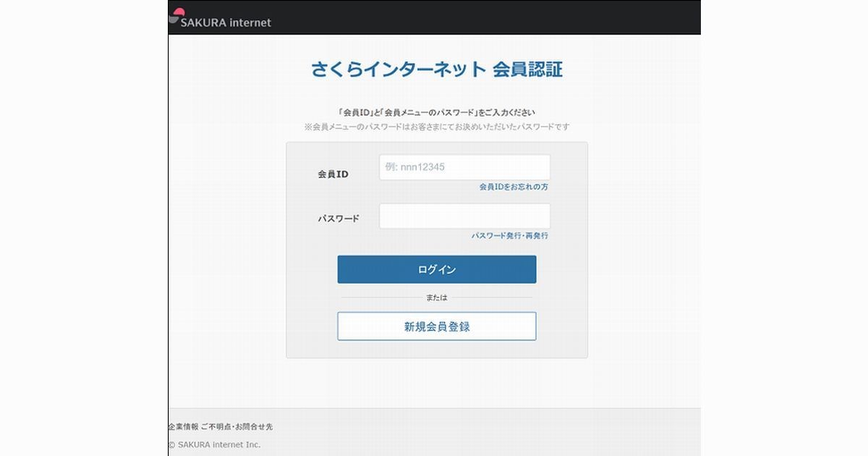Focus the 会員ID input field
This screenshot has width=868, height=456.
(x=464, y=167)
